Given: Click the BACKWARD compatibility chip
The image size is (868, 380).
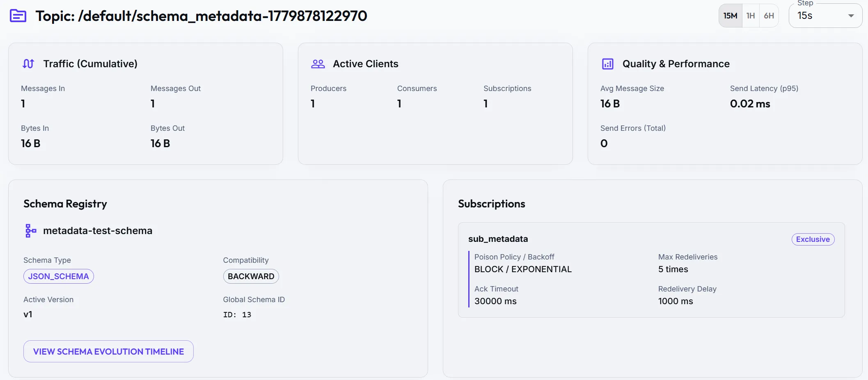Looking at the screenshot, I should [x=251, y=276].
